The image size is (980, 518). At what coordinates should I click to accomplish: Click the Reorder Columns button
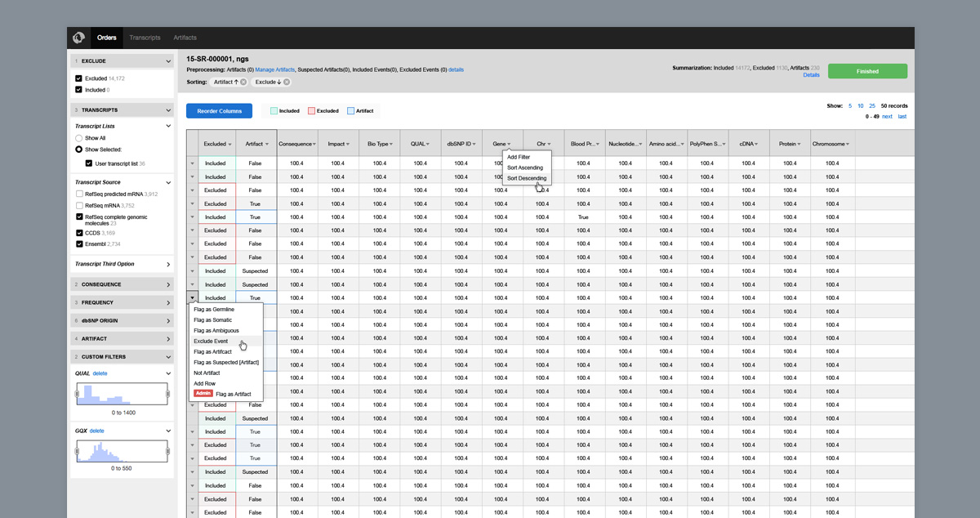pos(220,111)
